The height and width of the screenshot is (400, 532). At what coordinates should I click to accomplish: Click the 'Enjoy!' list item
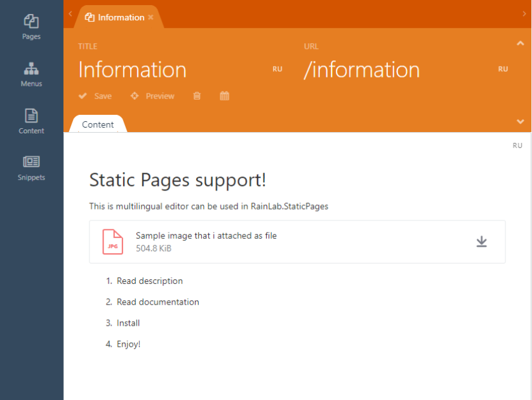129,344
